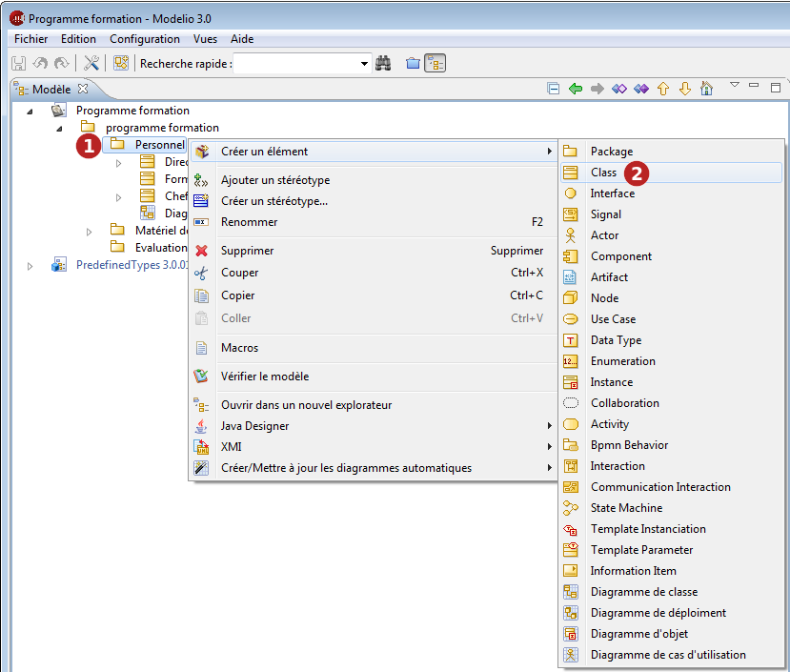Open the Aide menu

242,39
